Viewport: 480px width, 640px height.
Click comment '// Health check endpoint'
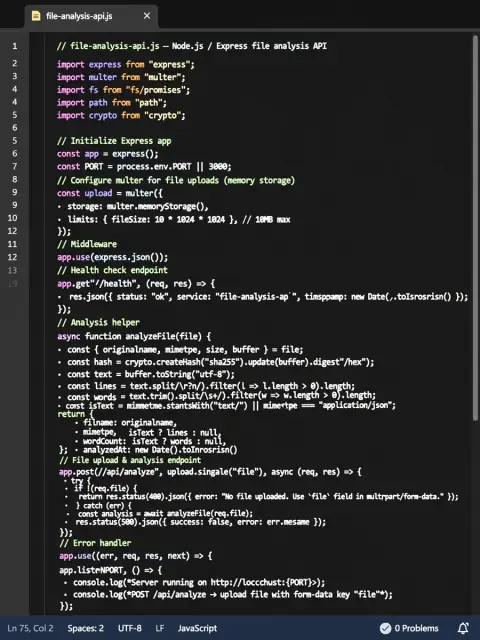click(x=112, y=270)
